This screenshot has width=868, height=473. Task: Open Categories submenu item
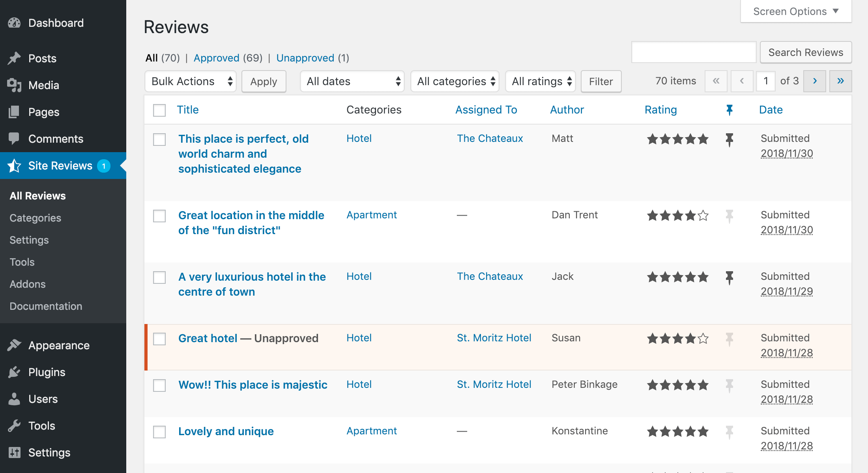(35, 218)
